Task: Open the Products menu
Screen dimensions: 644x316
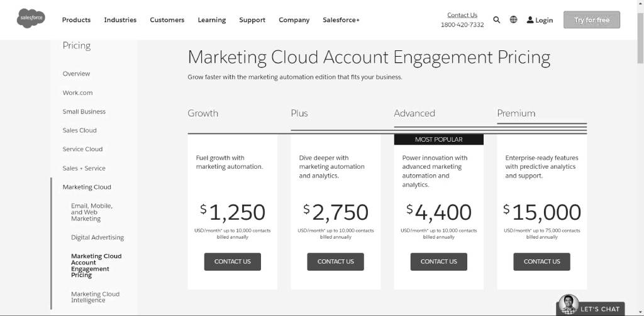Action: tap(76, 20)
